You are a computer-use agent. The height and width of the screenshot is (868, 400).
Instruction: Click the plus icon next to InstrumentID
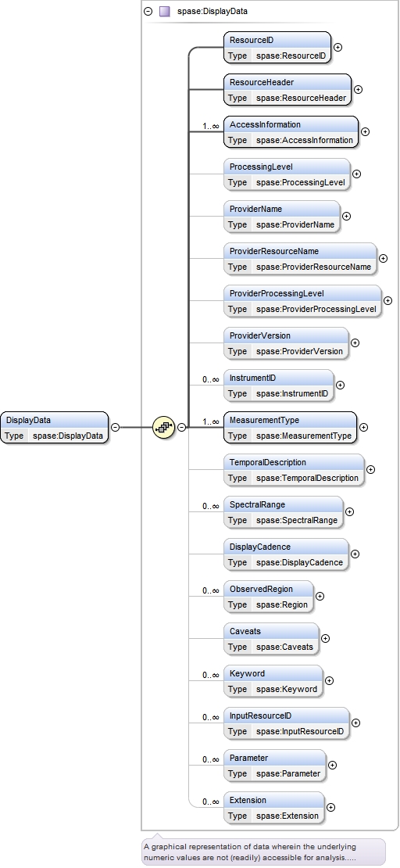341,386
